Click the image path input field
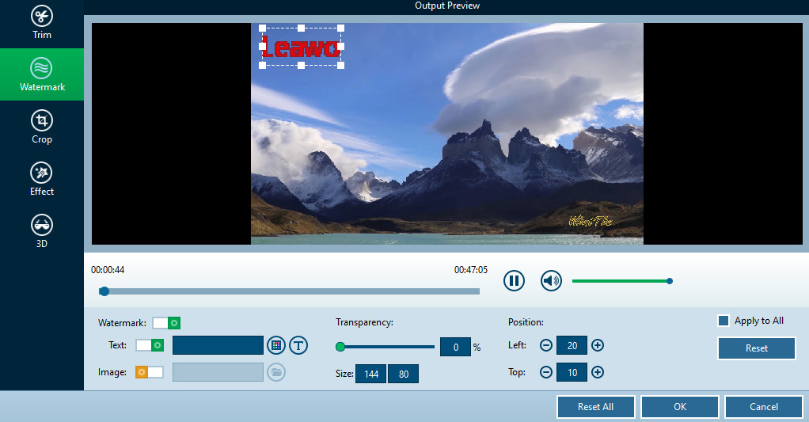Image resolution: width=809 pixels, height=422 pixels. point(218,372)
